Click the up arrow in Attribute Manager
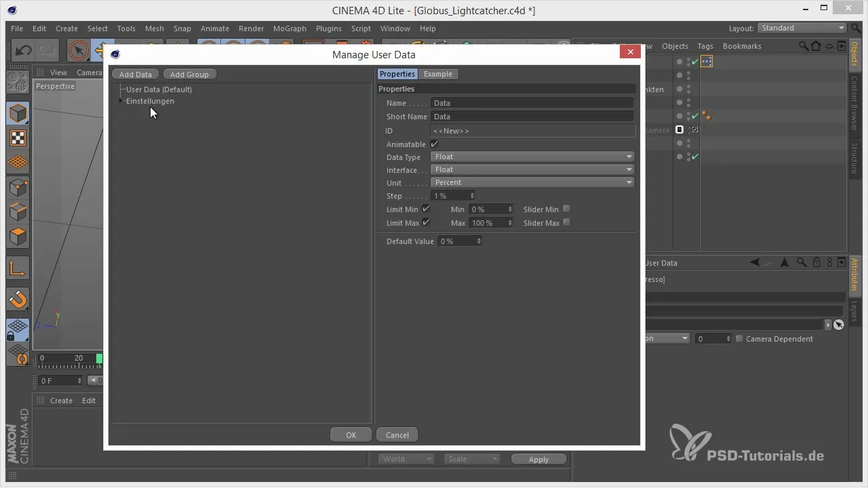 tap(785, 262)
